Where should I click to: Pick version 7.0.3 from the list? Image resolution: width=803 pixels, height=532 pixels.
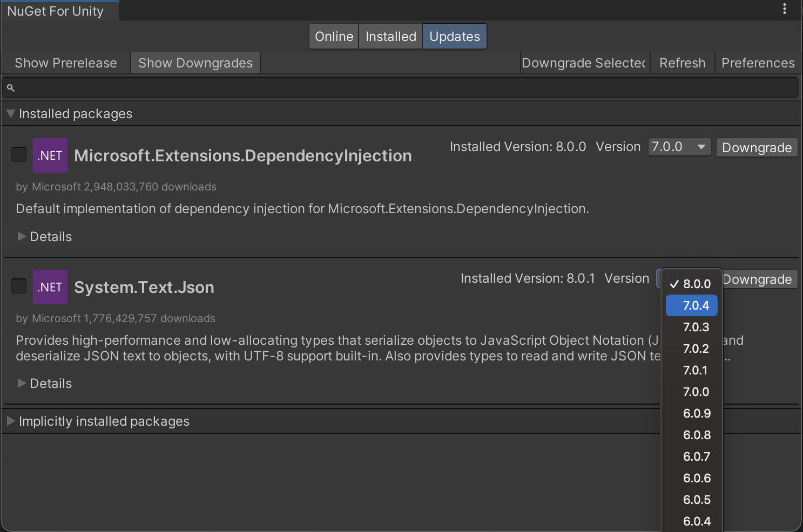point(692,327)
